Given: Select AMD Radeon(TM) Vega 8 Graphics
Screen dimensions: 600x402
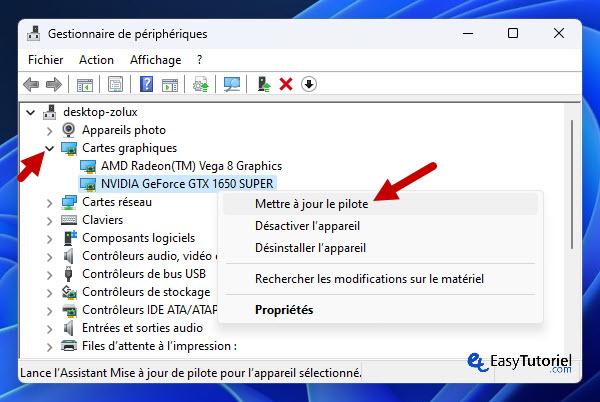Looking at the screenshot, I should (x=191, y=166).
